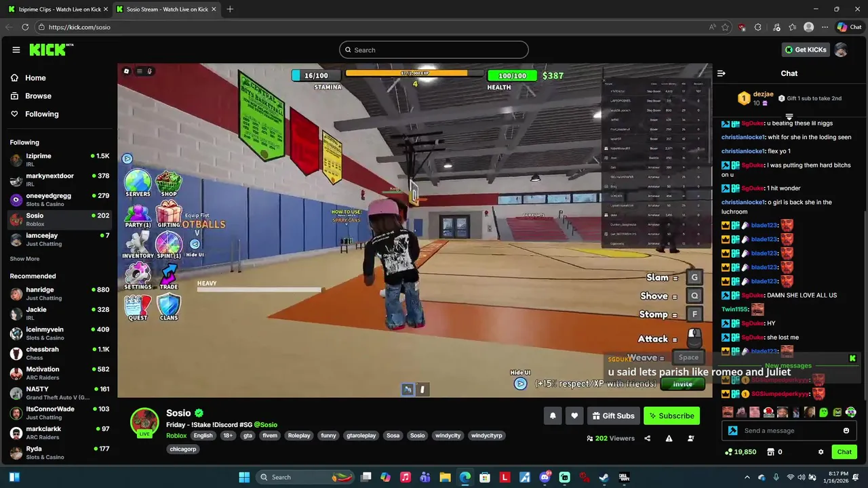Open the emoji picker in chat input
The width and height of the screenshot is (868, 488).
846,430
